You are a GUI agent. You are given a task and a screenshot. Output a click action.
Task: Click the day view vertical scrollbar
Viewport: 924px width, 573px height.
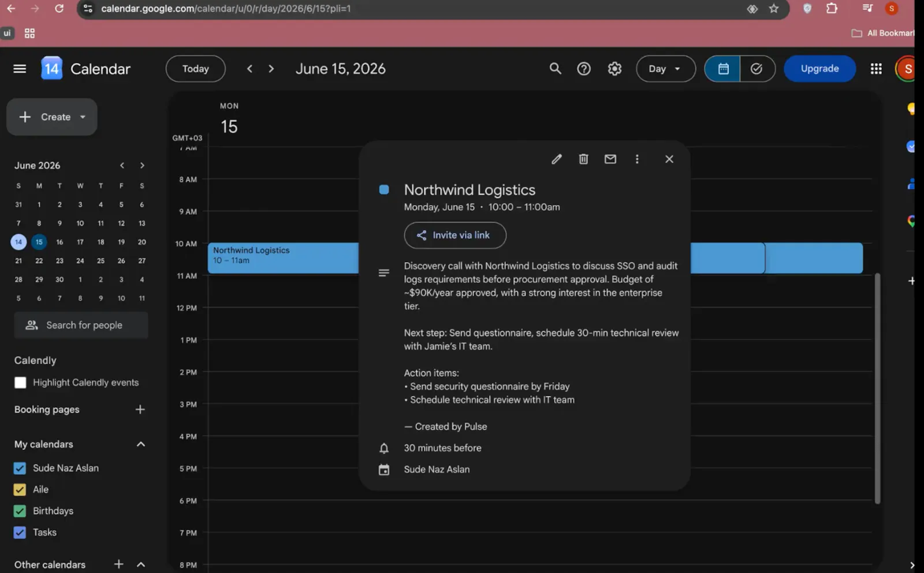[x=877, y=388]
